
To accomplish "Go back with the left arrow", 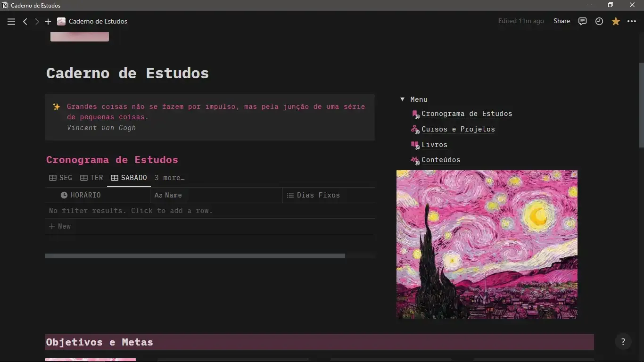I will click(25, 22).
